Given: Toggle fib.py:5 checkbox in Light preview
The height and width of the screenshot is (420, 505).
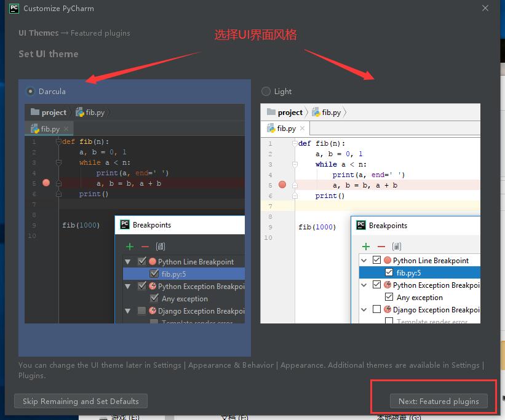Looking at the screenshot, I should [389, 272].
